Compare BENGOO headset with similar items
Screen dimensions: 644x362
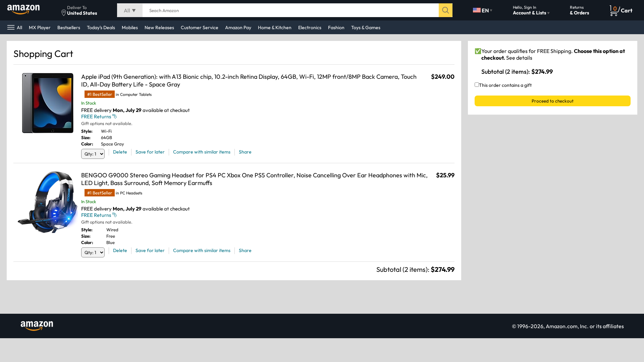(x=202, y=250)
